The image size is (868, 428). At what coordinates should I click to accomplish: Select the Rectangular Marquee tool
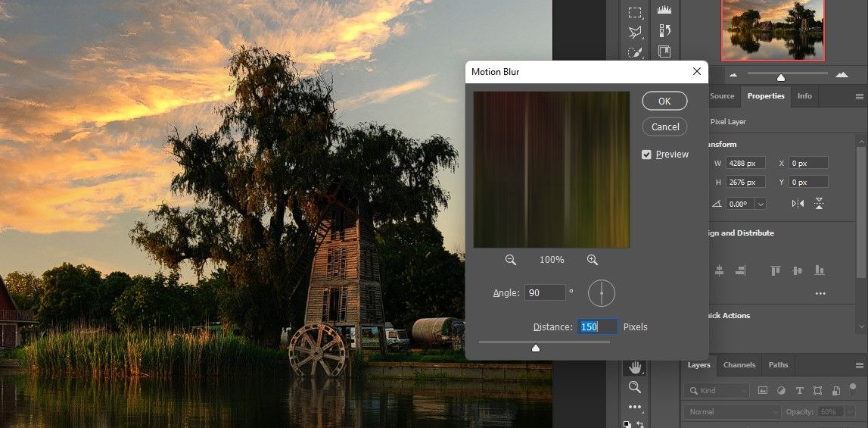coord(634,12)
